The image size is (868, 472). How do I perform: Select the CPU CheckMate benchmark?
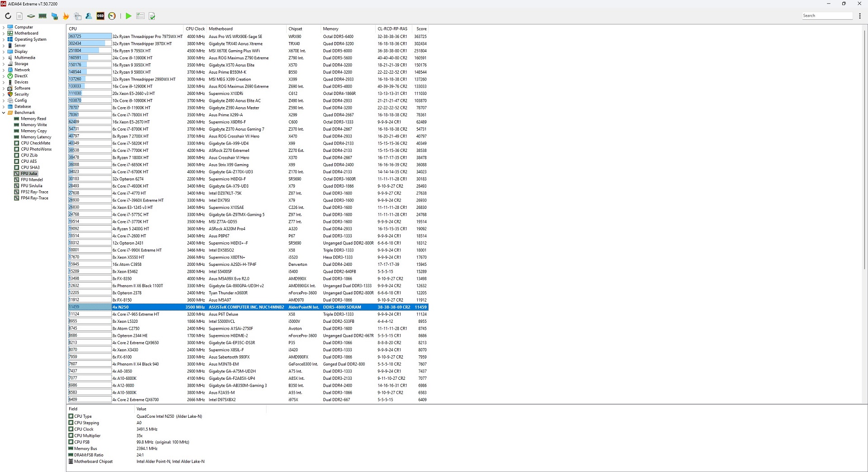coord(36,143)
